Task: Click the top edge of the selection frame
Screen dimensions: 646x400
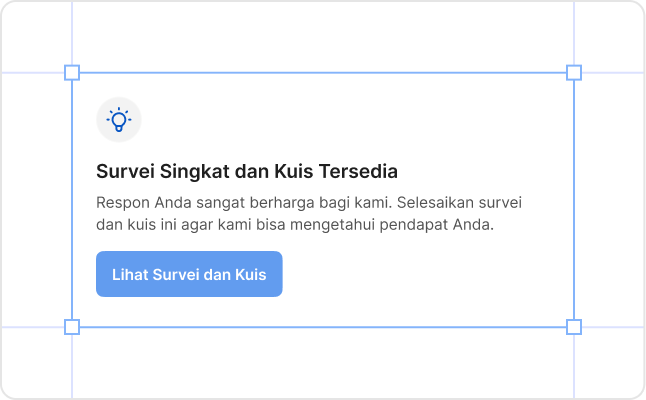Action: 320,73
